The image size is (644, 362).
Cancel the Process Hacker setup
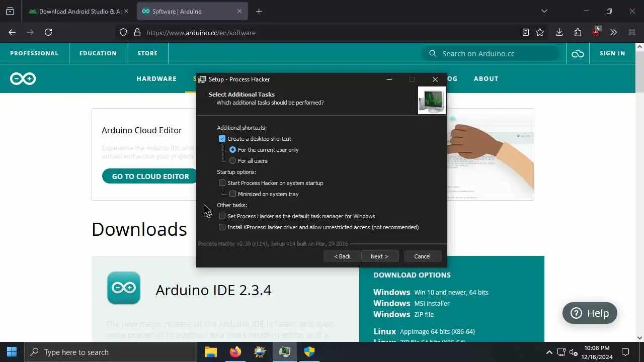click(x=423, y=256)
